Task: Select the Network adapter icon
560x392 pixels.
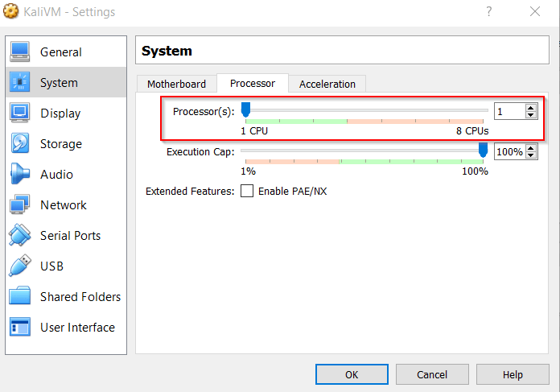Action: point(20,205)
